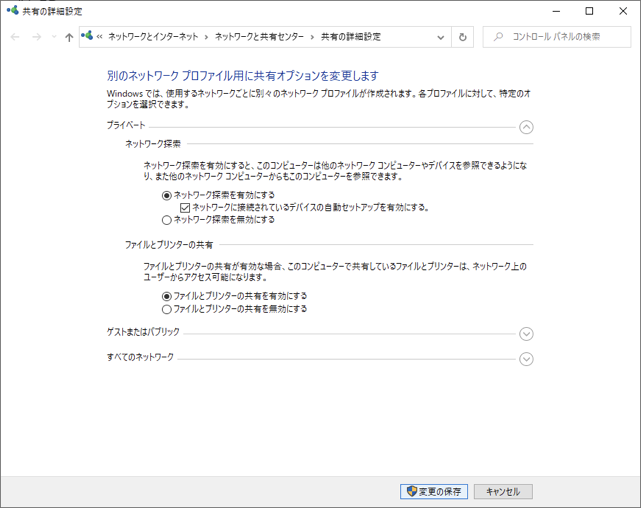Image resolution: width=641 pixels, height=508 pixels.
Task: Expand arrow after ネットワークとインターネット breadcrumb
Action: click(206, 37)
